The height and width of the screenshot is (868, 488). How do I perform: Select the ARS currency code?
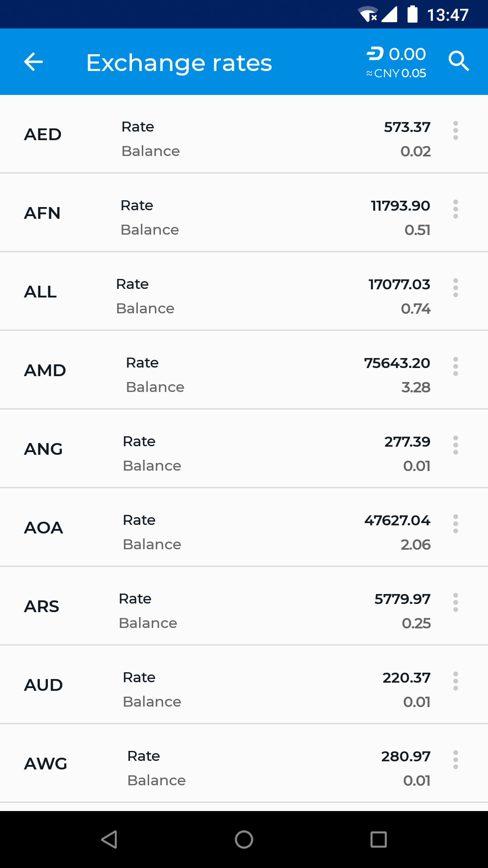click(x=42, y=607)
